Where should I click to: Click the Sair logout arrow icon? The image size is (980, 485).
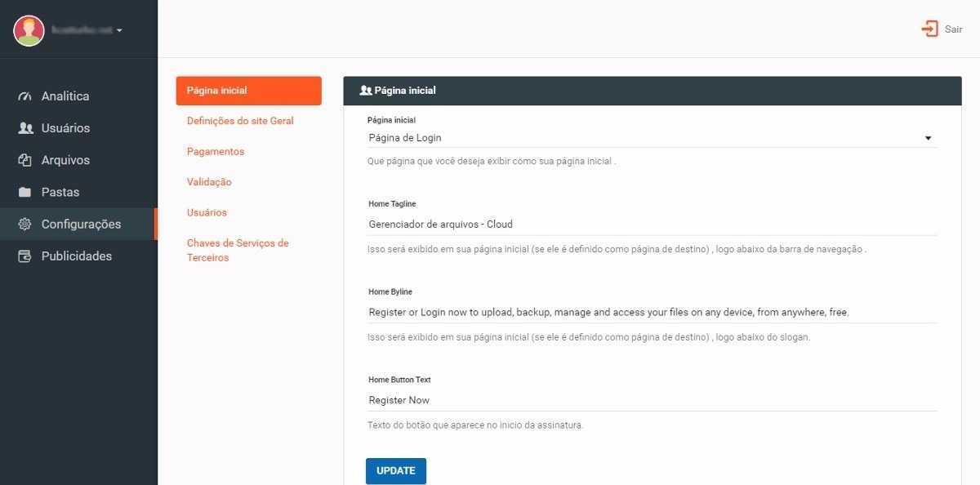[929, 29]
